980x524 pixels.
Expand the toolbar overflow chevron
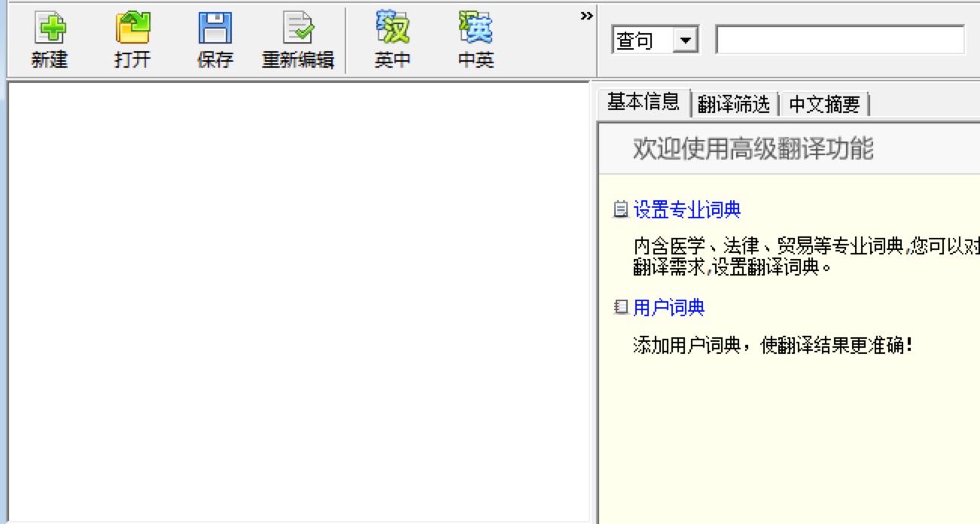(586, 17)
